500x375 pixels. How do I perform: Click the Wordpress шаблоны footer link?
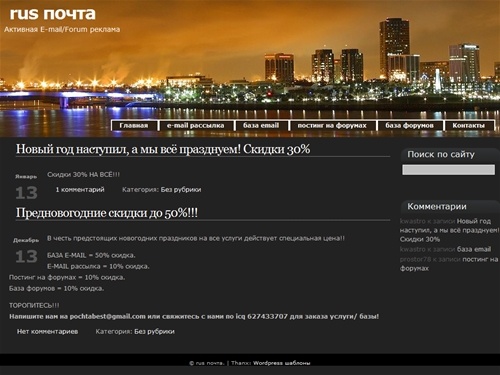click(x=282, y=363)
